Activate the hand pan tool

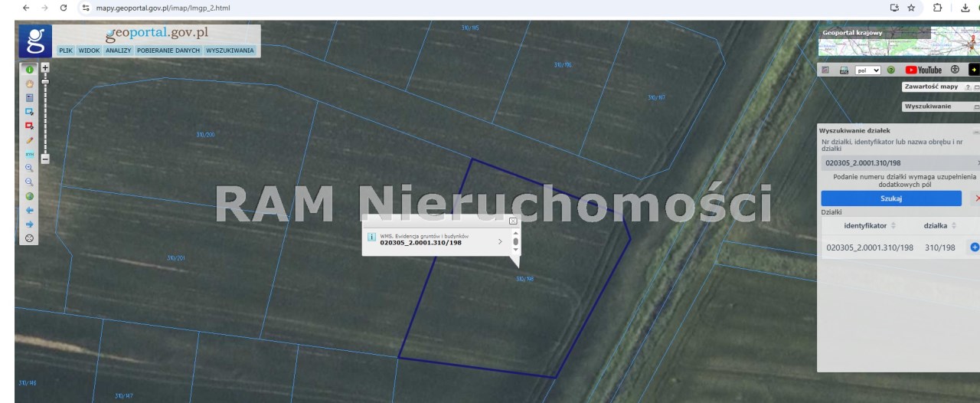coord(30,84)
